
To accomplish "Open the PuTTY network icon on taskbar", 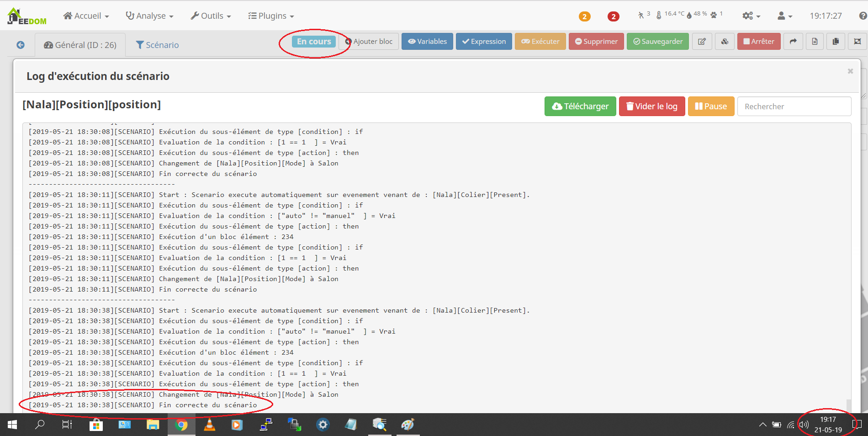I will click(266, 425).
